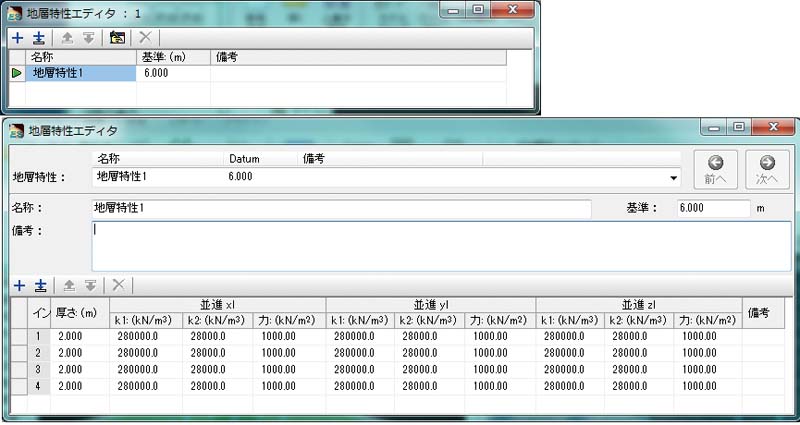
Task: Click the 備考 column header of the layer table
Action: click(763, 313)
